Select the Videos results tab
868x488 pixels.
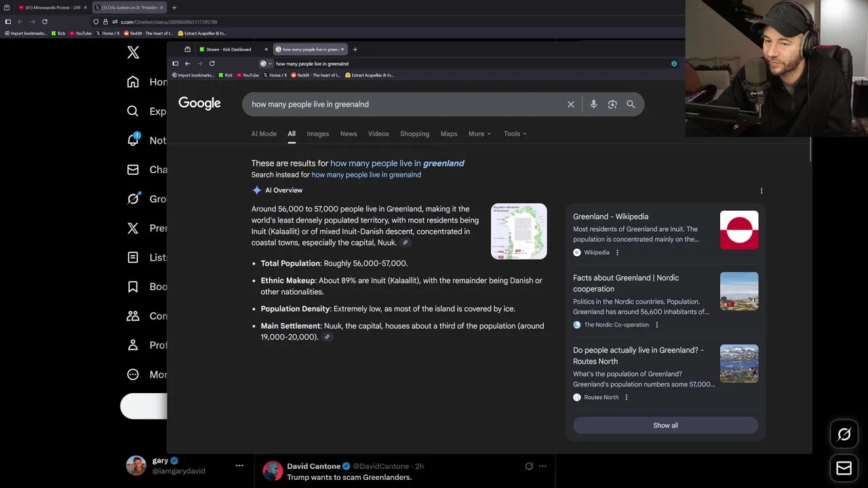(378, 134)
